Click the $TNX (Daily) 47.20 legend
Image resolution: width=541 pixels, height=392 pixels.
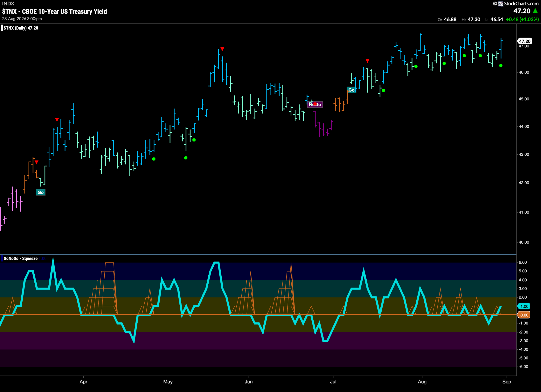[x=21, y=28]
